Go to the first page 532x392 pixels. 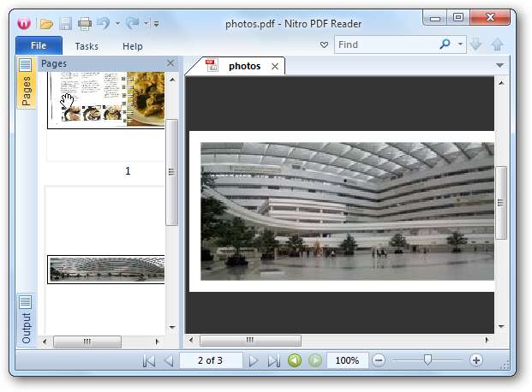click(148, 360)
